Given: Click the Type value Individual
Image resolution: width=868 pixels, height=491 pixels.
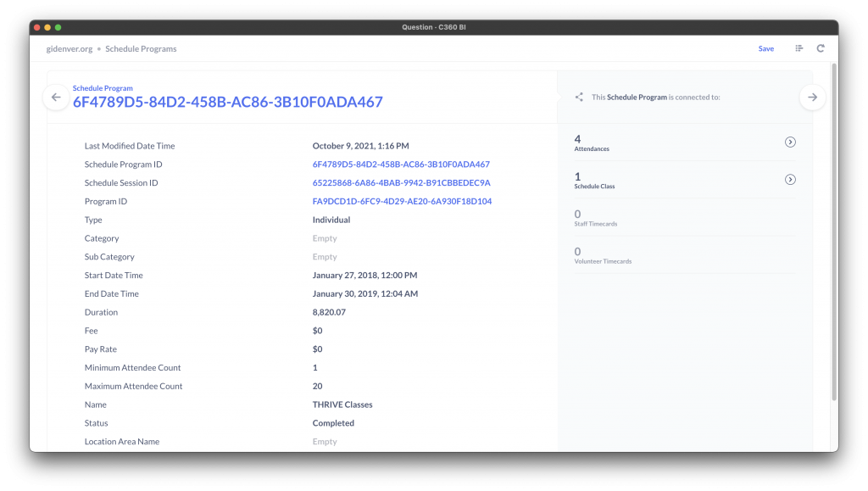Looking at the screenshot, I should [x=331, y=220].
